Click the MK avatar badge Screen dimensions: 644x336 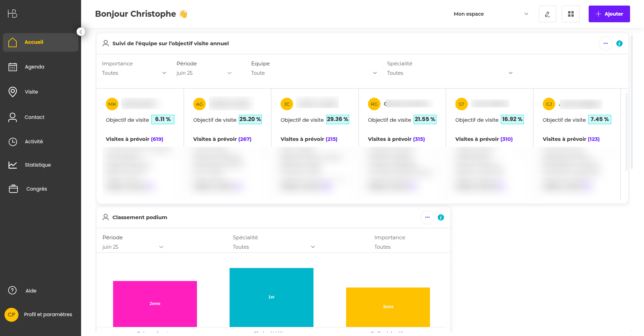click(x=112, y=104)
